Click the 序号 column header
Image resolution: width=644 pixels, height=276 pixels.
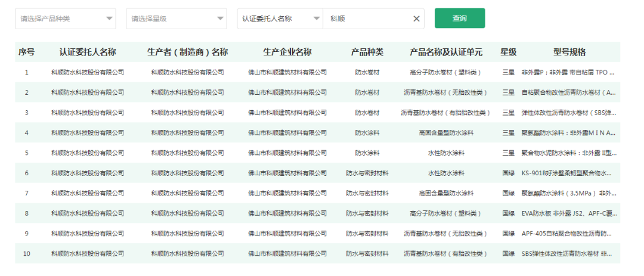coord(26,52)
